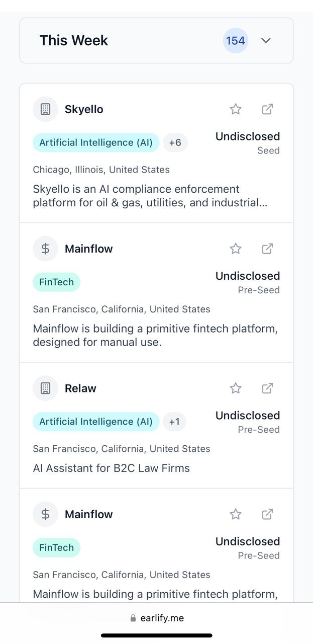Open Relaw's external link icon
This screenshot has width=313, height=644.
click(x=267, y=388)
